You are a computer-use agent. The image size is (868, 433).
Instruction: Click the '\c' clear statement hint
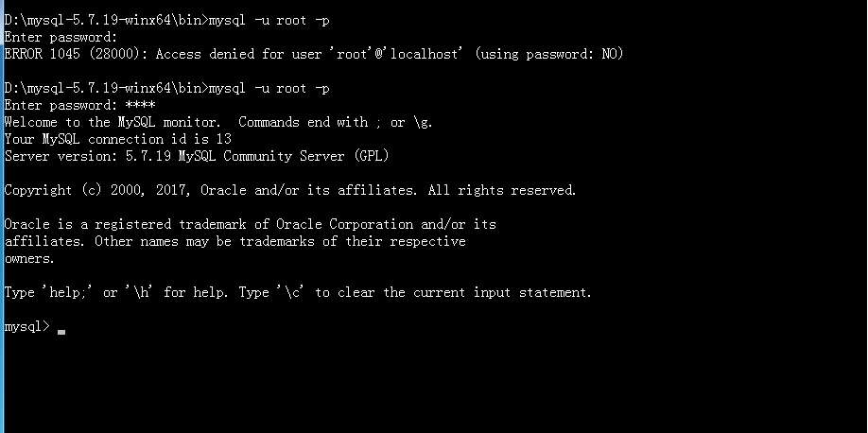[x=290, y=292]
